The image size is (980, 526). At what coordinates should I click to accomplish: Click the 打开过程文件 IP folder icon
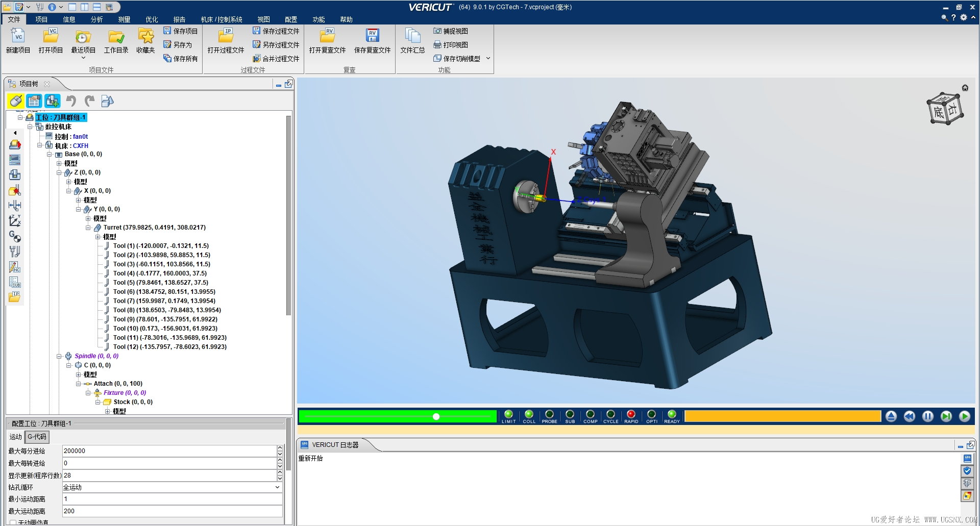pos(226,36)
